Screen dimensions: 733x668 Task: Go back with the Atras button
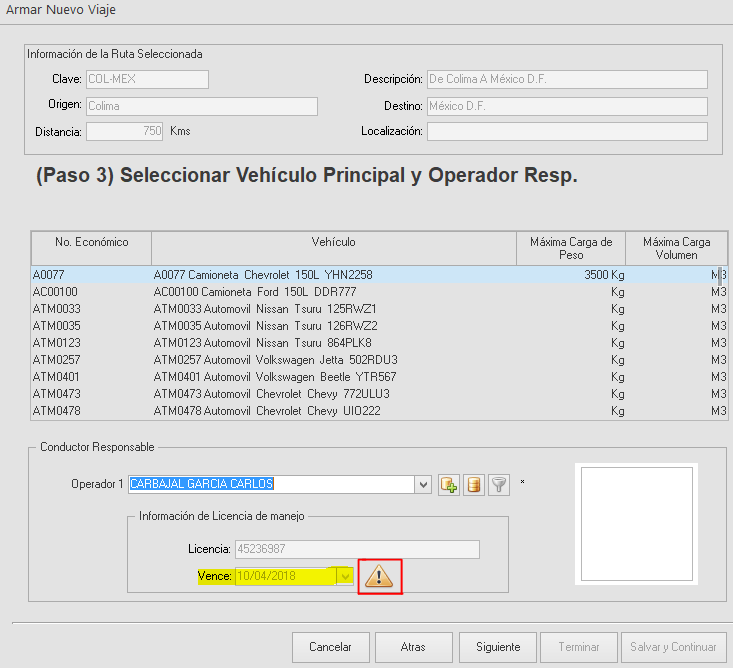tap(413, 647)
